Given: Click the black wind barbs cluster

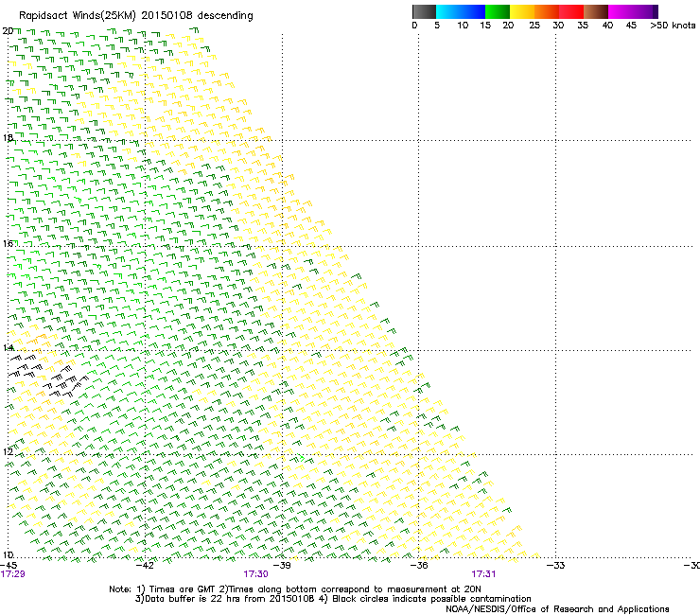Looking at the screenshot, I should coord(49,377).
